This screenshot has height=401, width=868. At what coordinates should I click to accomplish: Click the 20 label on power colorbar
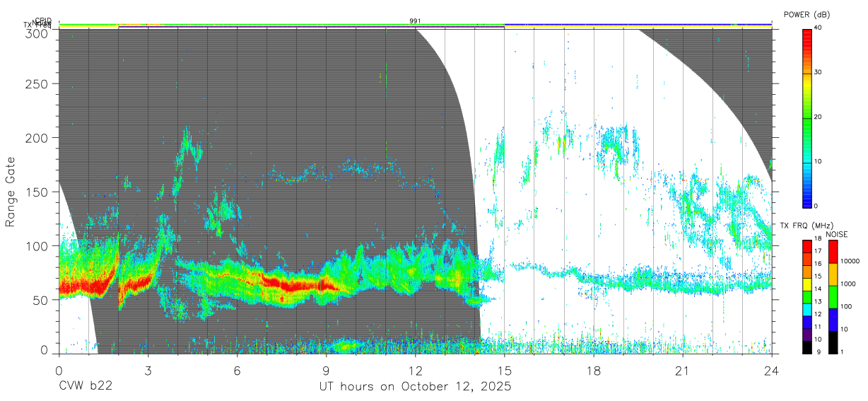click(819, 117)
